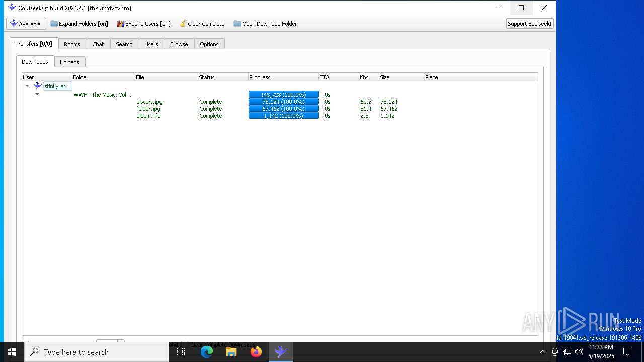Image resolution: width=644 pixels, height=362 pixels.
Task: Open the Users tab
Action: pyautogui.click(x=151, y=44)
